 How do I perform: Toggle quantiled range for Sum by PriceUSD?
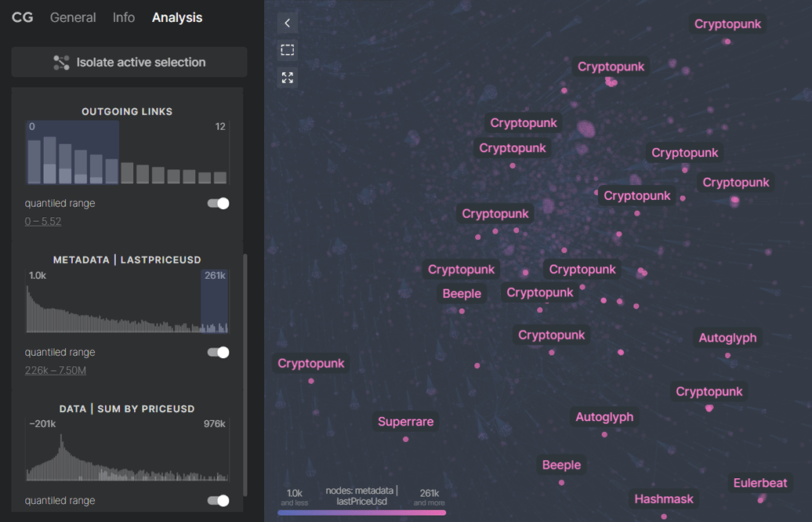(x=218, y=501)
